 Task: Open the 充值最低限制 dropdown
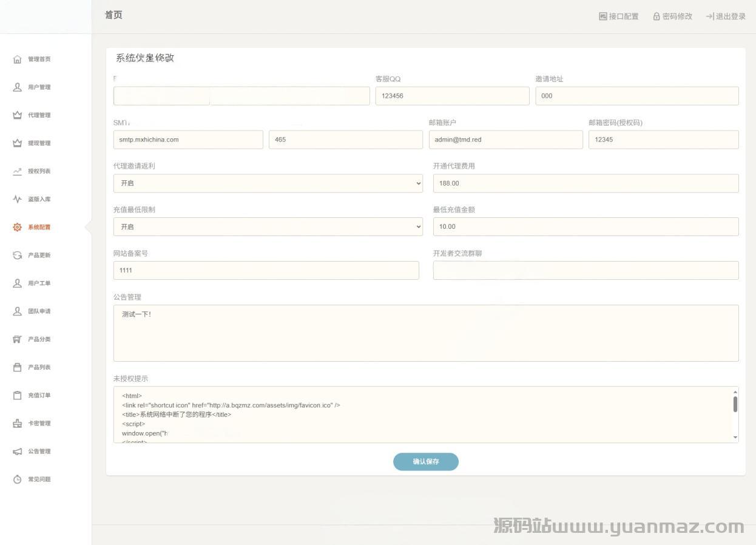(x=268, y=226)
